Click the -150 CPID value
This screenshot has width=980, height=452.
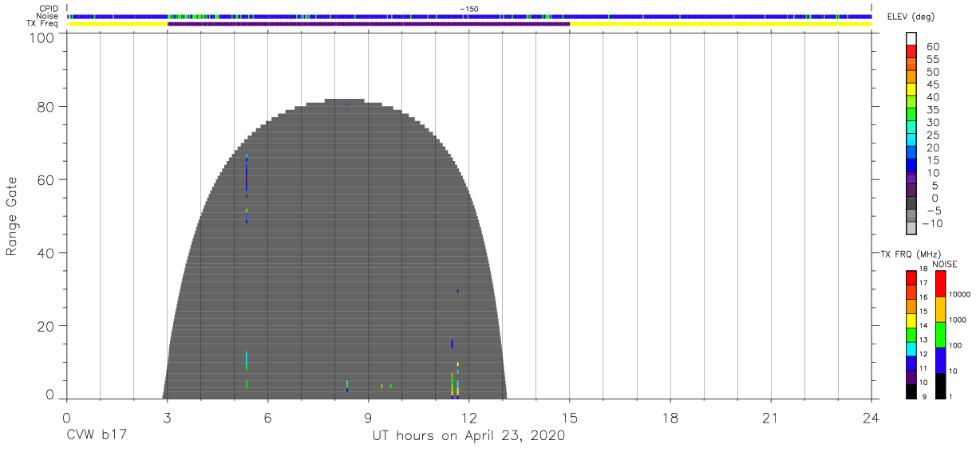[x=469, y=8]
